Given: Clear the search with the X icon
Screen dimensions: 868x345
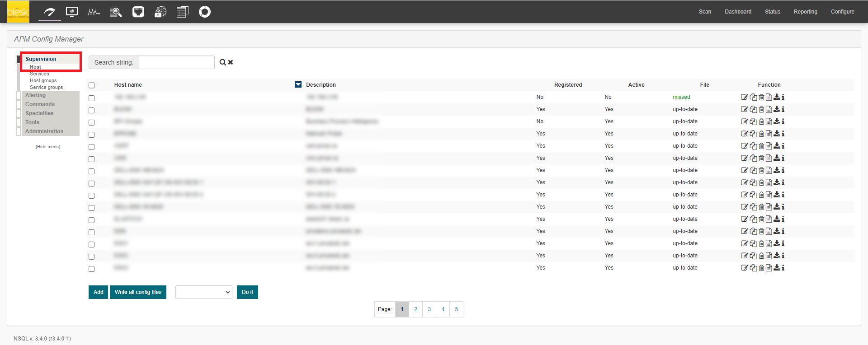Looking at the screenshot, I should (231, 62).
